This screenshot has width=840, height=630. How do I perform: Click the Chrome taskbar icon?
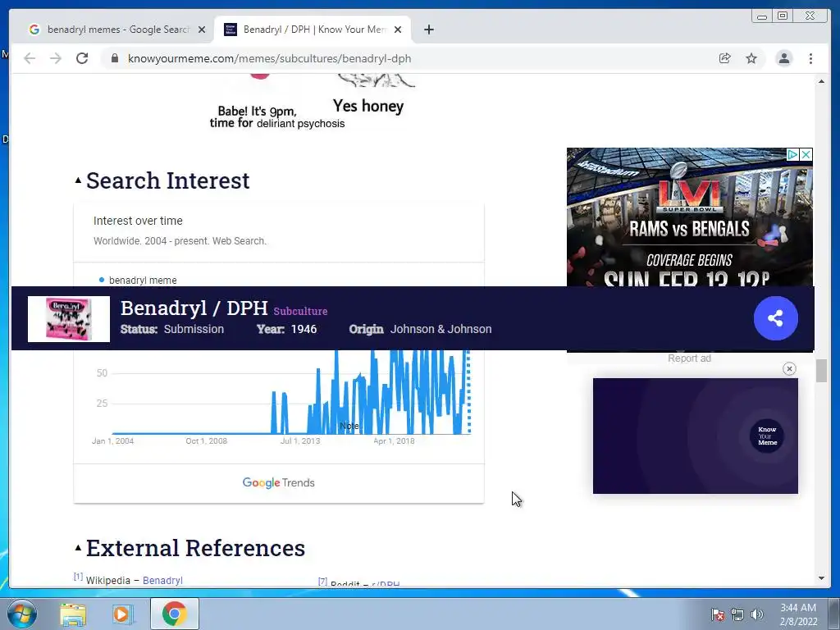pos(174,614)
